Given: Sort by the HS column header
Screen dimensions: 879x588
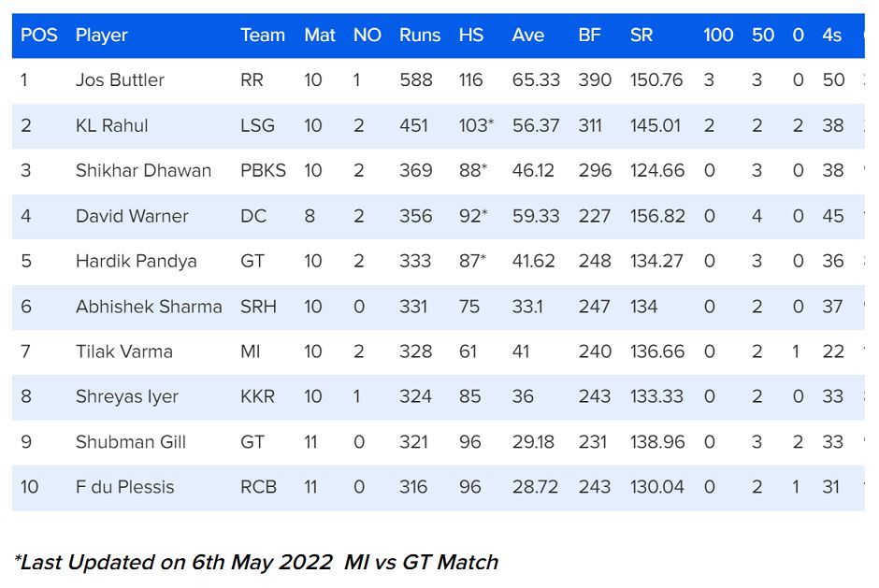Looking at the screenshot, I should 471,36.
